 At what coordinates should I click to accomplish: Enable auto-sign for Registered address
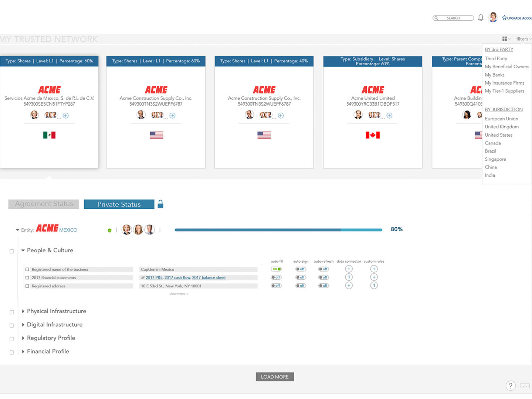tap(301, 286)
